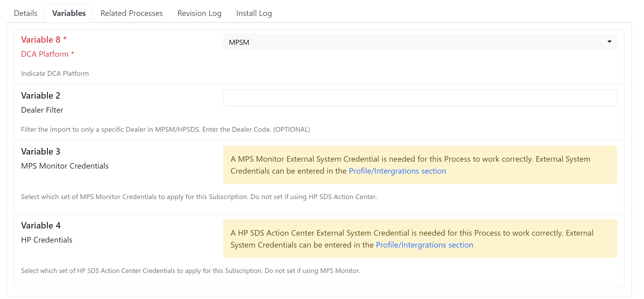Open Profile/Intergrations link in MPS Monitor notice
The width and height of the screenshot is (644, 299).
[397, 171]
